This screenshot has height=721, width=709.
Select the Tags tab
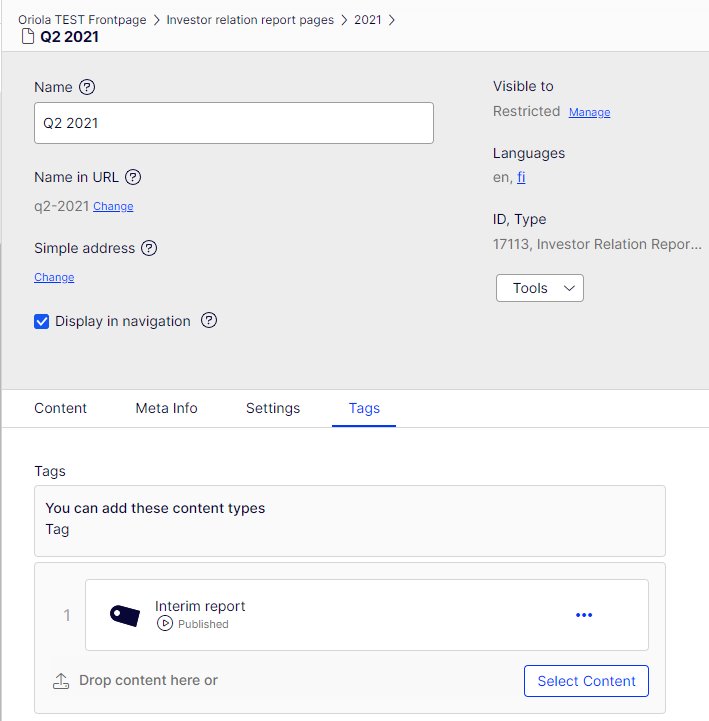point(364,408)
